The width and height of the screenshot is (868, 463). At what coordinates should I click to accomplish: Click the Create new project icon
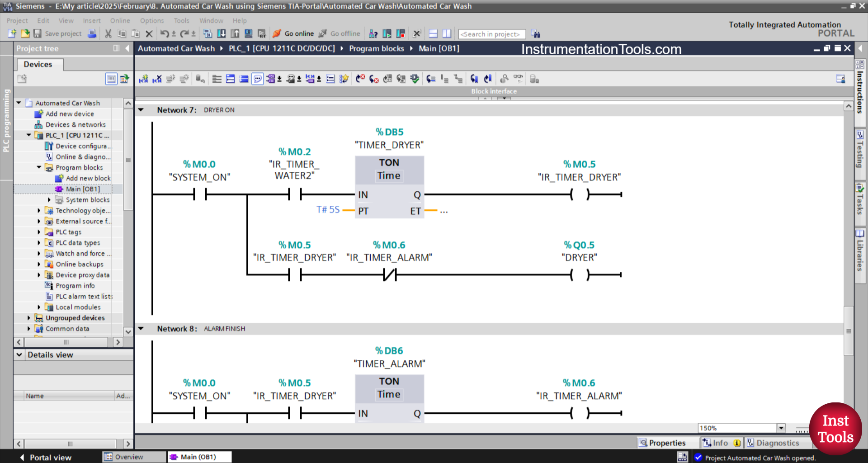click(x=12, y=33)
